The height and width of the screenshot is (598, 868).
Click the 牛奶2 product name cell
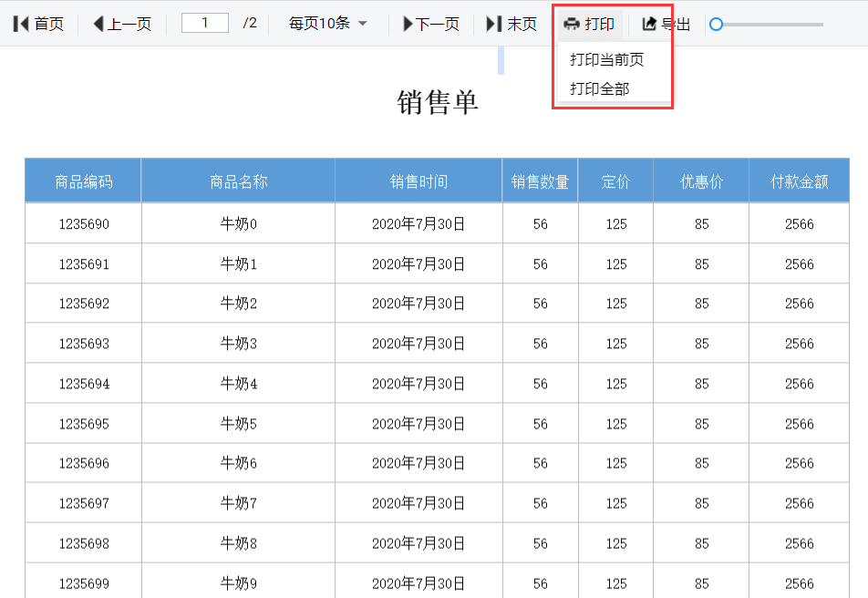click(239, 304)
